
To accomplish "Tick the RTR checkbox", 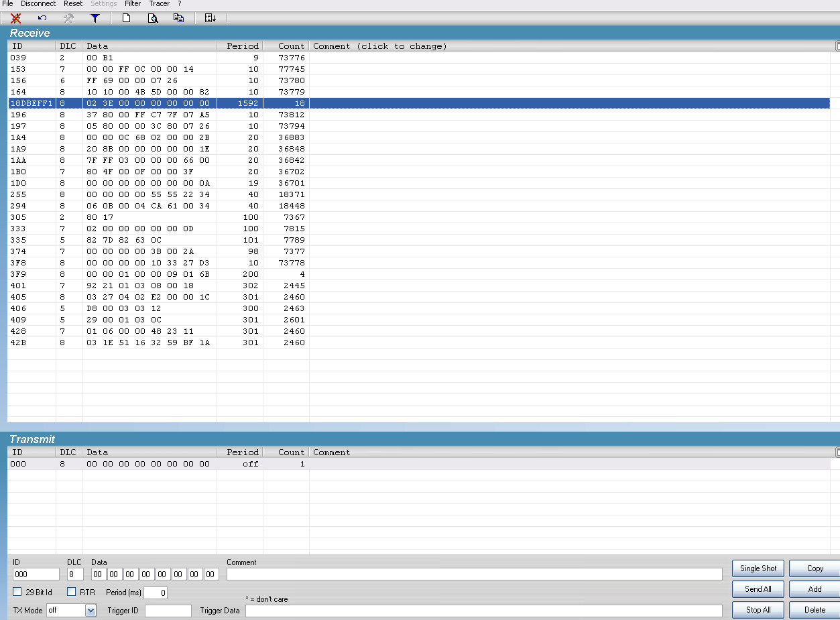I will pos(71,592).
